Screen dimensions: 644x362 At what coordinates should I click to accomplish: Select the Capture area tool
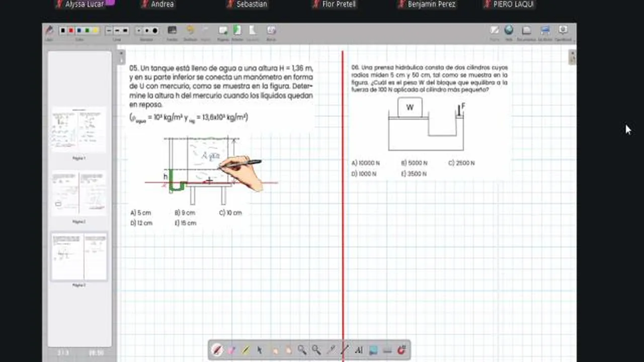point(373,350)
